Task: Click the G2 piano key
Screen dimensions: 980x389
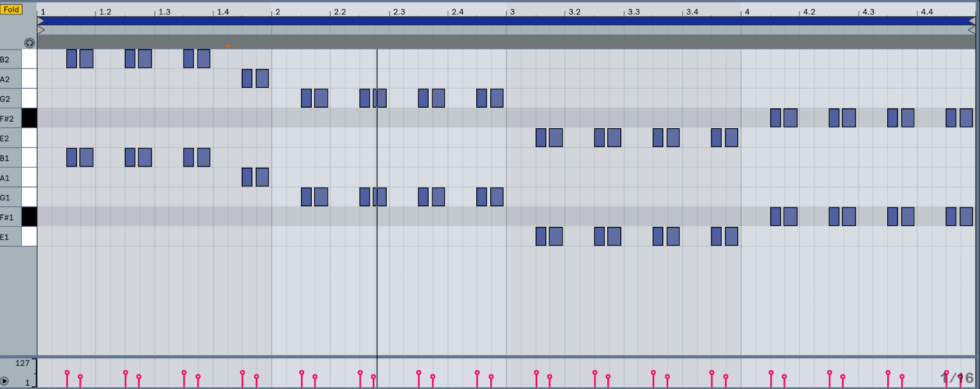Action: pyautogui.click(x=29, y=98)
